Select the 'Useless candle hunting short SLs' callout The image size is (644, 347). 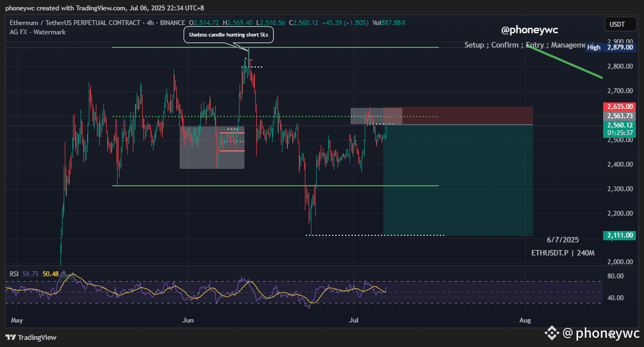[x=228, y=34]
